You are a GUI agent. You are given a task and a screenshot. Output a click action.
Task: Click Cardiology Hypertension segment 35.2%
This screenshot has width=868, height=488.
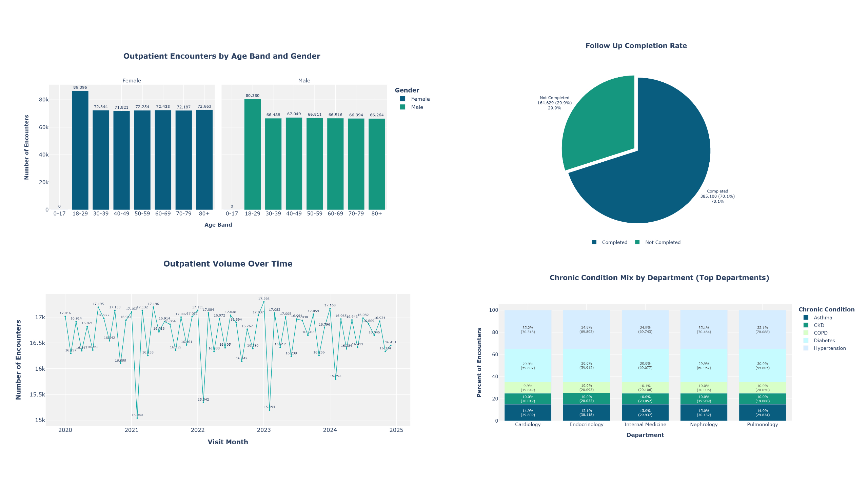[x=528, y=329]
